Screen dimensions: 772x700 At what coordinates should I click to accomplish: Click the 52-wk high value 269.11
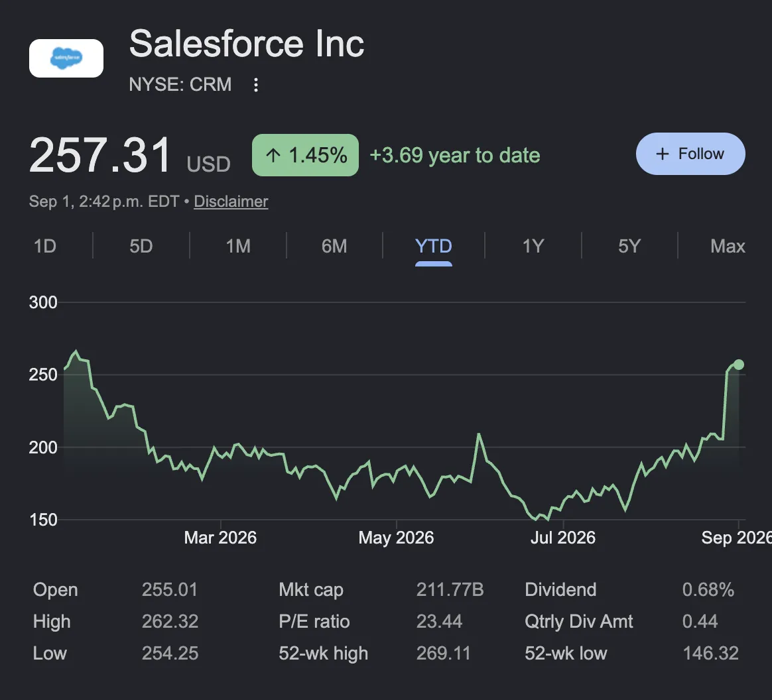point(444,654)
